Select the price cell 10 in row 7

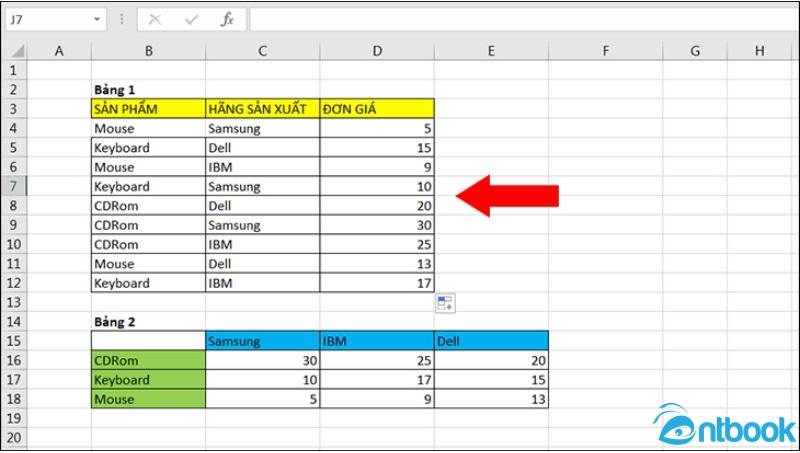click(377, 186)
